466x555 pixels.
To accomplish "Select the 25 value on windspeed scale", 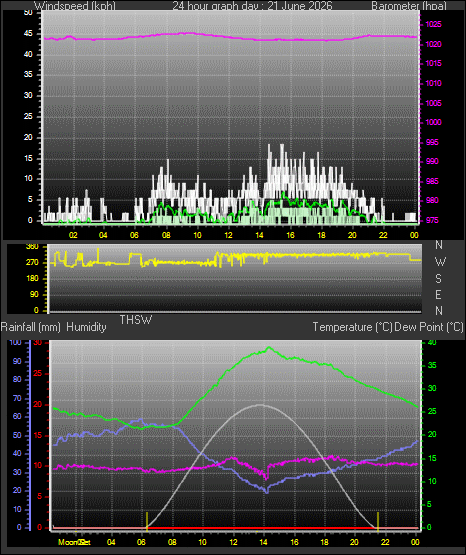I will (x=28, y=116).
